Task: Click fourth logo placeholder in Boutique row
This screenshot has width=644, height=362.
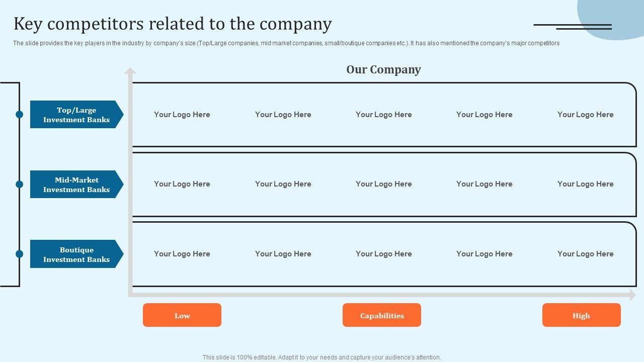Action: 484,254
